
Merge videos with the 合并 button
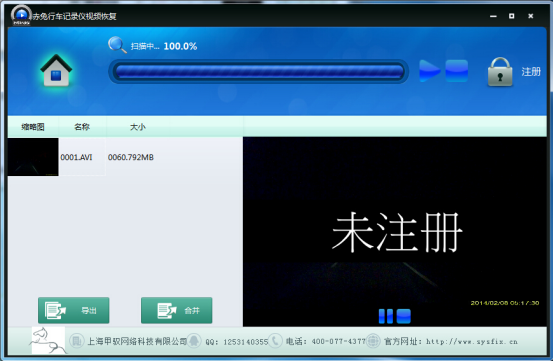click(177, 310)
